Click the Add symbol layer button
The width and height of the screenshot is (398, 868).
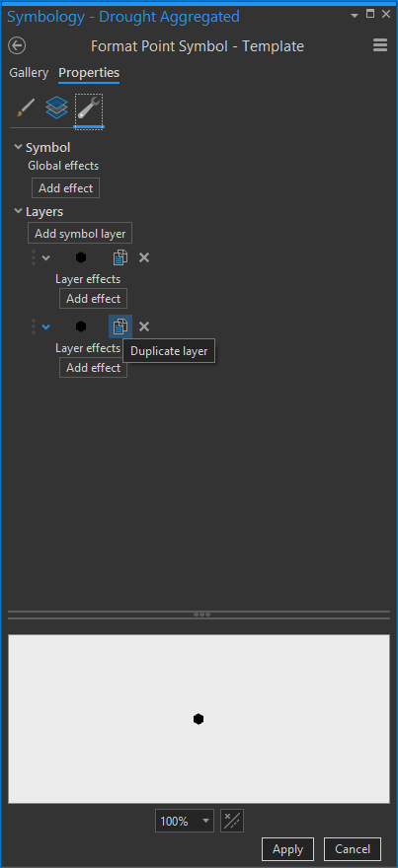click(x=80, y=234)
